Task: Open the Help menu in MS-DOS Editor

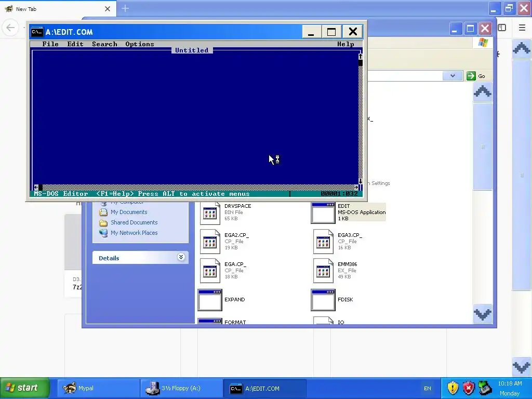Action: (x=345, y=44)
